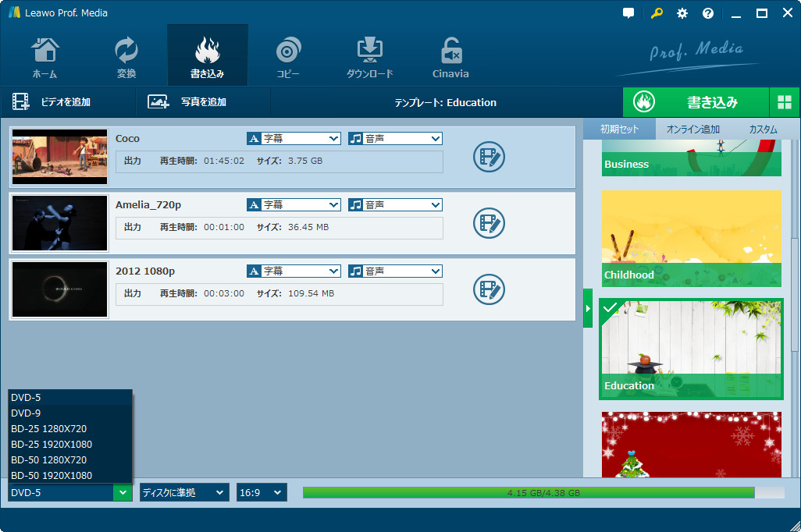
Task: Choose BD-25 1920X1080 disc option
Action: [70, 444]
